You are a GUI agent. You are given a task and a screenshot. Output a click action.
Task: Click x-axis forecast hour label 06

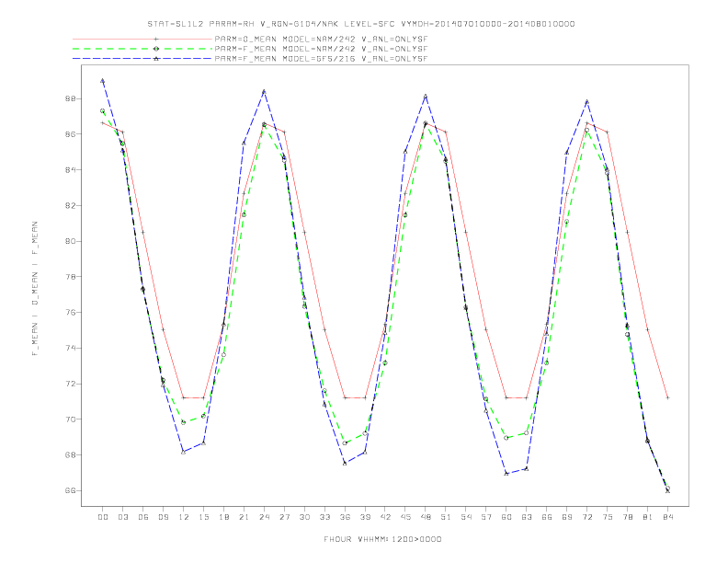coord(143,517)
